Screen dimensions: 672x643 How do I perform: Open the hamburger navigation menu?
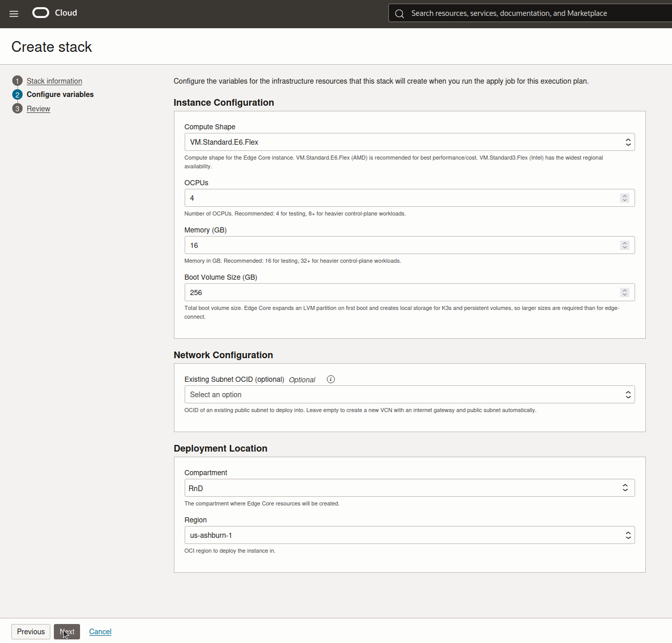(14, 14)
